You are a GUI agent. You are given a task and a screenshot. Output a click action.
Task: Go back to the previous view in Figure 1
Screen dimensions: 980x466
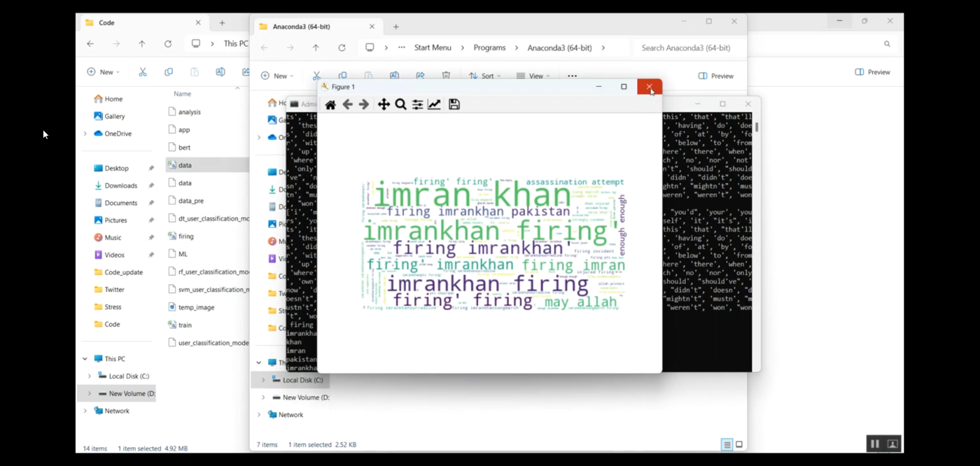[x=347, y=104]
